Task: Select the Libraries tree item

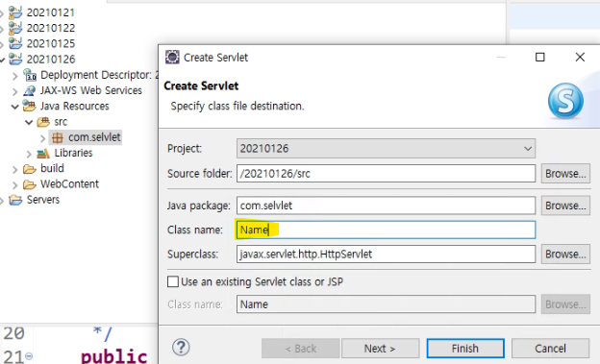Action: click(73, 153)
